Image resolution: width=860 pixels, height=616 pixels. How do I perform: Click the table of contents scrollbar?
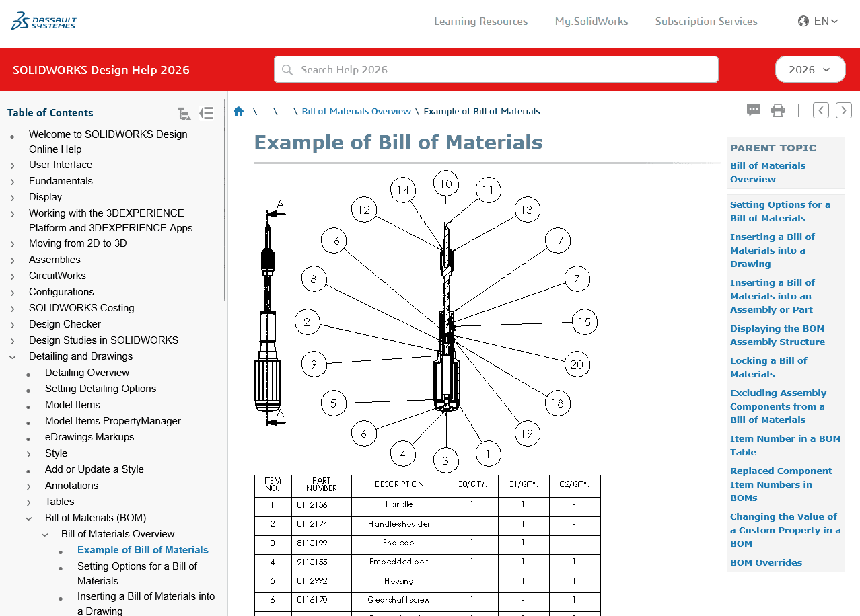[x=225, y=202]
